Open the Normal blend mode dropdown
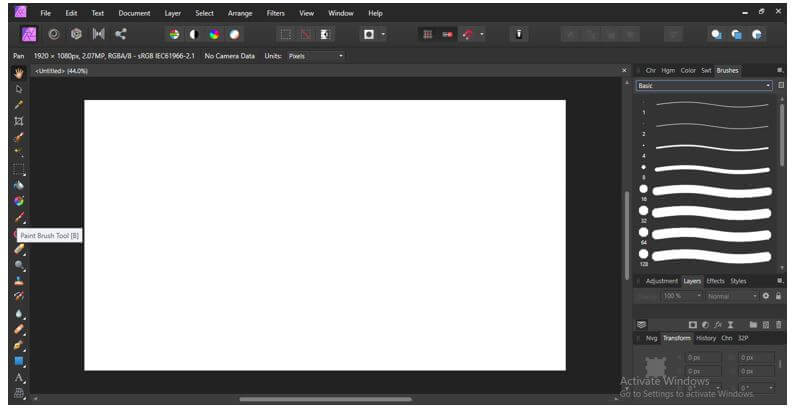The width and height of the screenshot is (795, 415). pos(732,296)
